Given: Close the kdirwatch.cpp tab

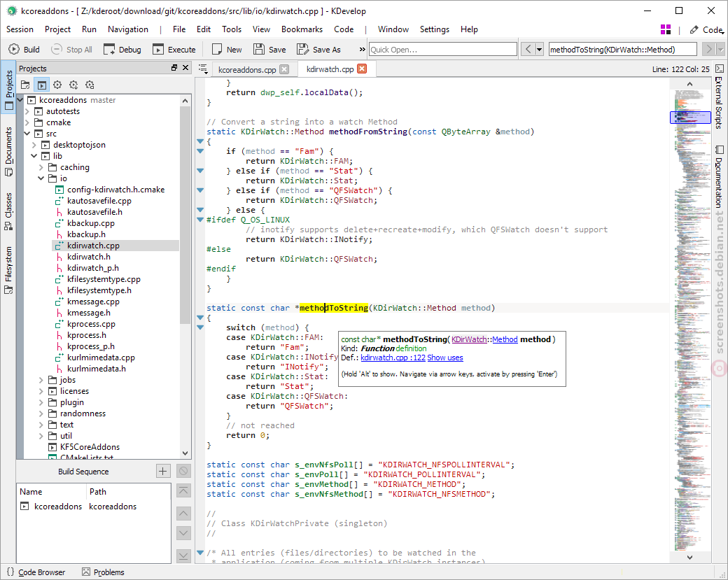Looking at the screenshot, I should coord(362,69).
